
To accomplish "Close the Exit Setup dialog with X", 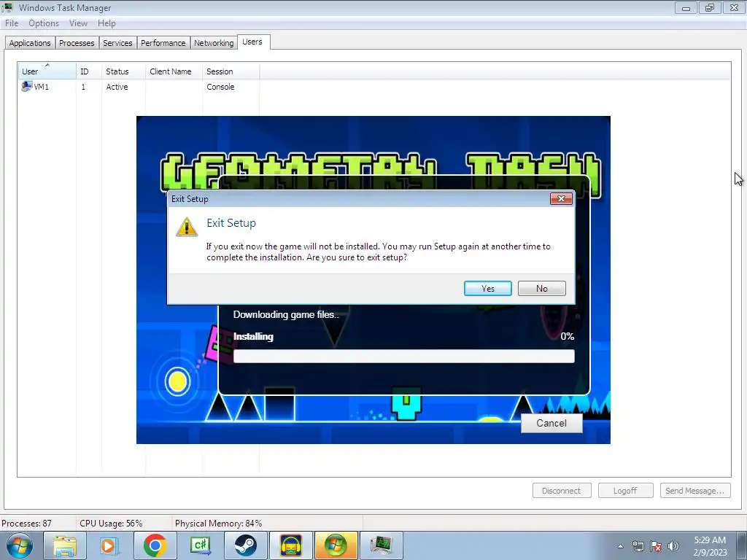I will 561,198.
